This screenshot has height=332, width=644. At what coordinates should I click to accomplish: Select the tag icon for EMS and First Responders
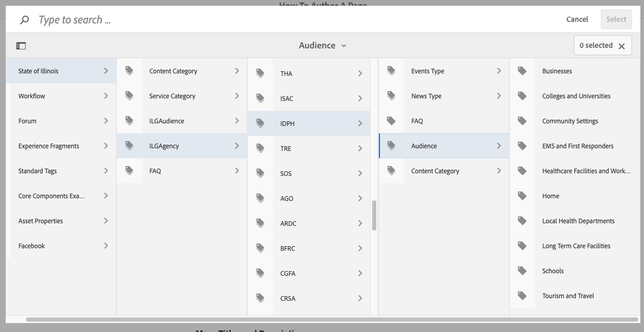point(522,146)
